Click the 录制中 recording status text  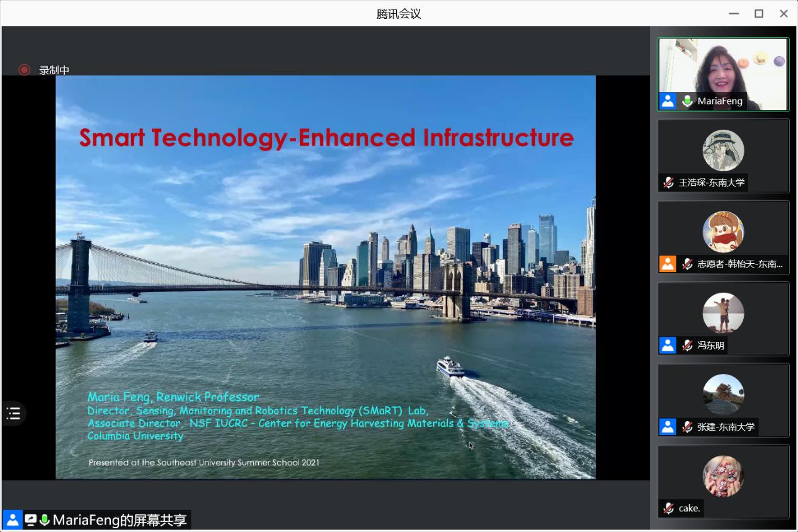tap(54, 70)
